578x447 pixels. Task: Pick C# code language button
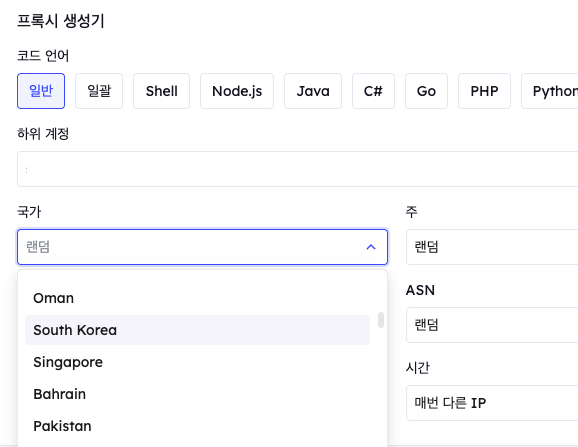[373, 91]
